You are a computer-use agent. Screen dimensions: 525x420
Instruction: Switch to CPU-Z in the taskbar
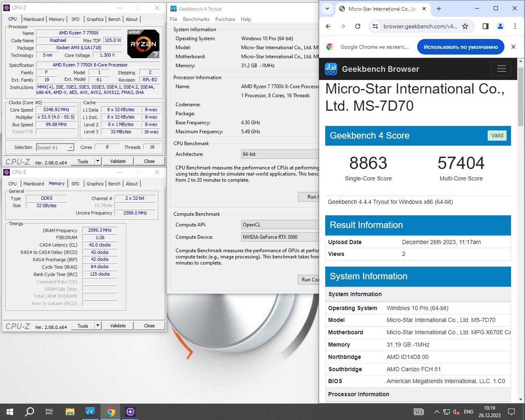click(x=130, y=412)
